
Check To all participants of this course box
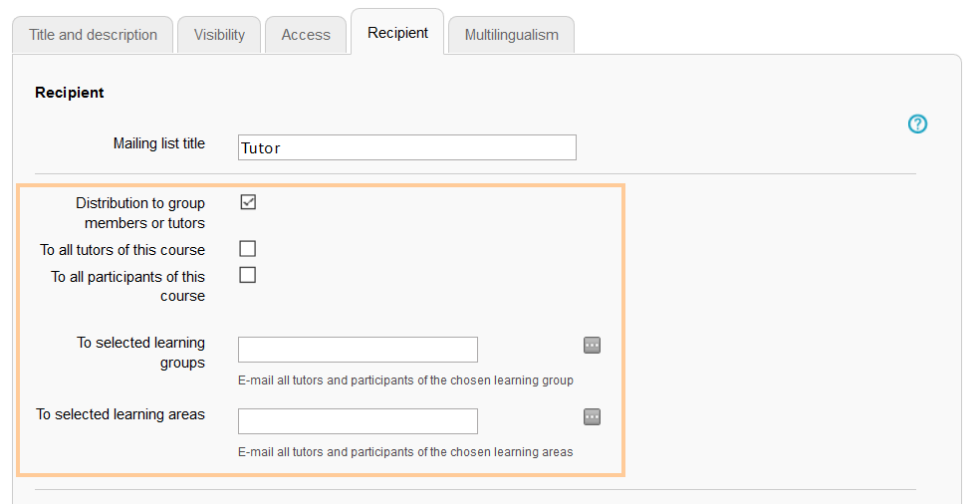point(248,275)
